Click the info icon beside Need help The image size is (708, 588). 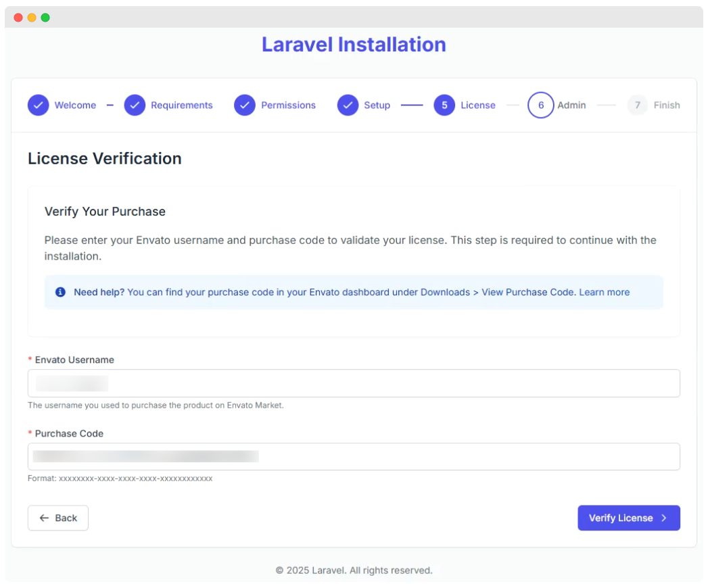pyautogui.click(x=60, y=292)
